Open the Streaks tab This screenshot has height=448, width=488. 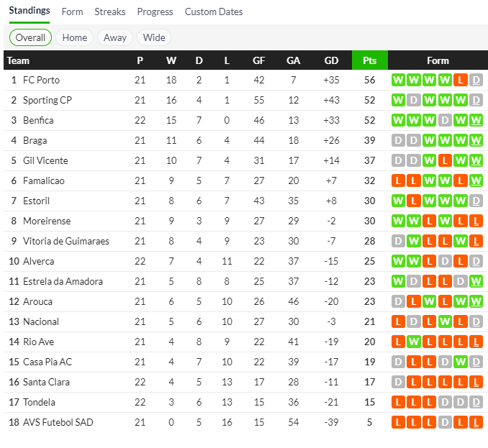pyautogui.click(x=110, y=12)
